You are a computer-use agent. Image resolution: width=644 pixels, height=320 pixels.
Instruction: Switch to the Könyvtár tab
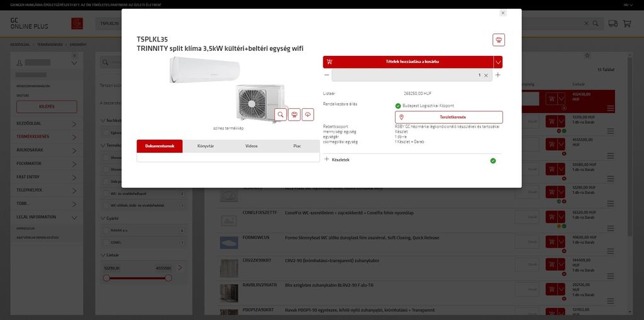tap(206, 146)
